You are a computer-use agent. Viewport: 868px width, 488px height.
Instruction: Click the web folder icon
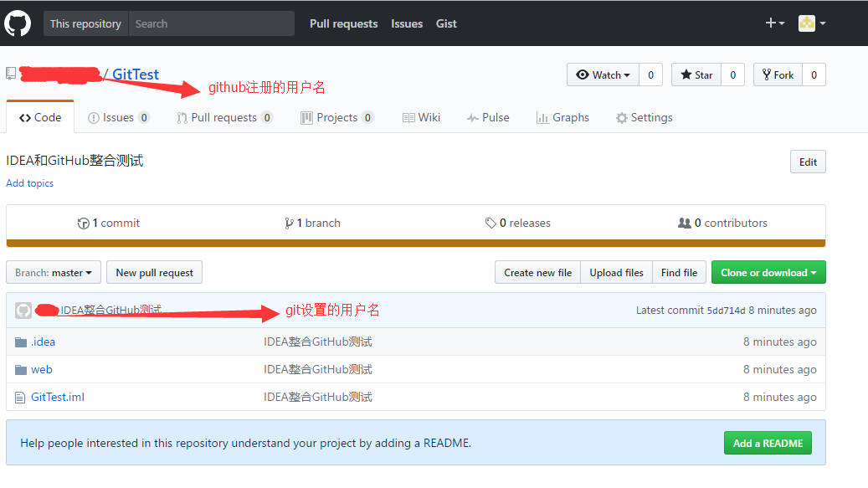pyautogui.click(x=20, y=370)
